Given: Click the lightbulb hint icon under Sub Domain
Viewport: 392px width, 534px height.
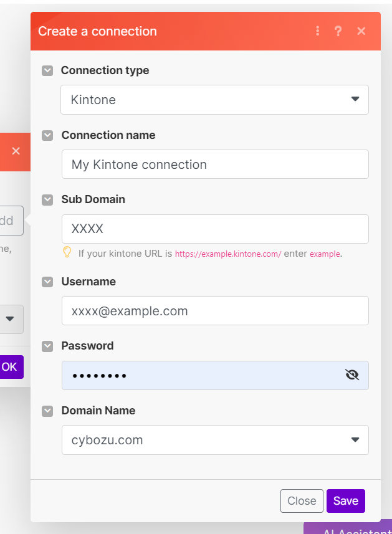Looking at the screenshot, I should coord(67,252).
